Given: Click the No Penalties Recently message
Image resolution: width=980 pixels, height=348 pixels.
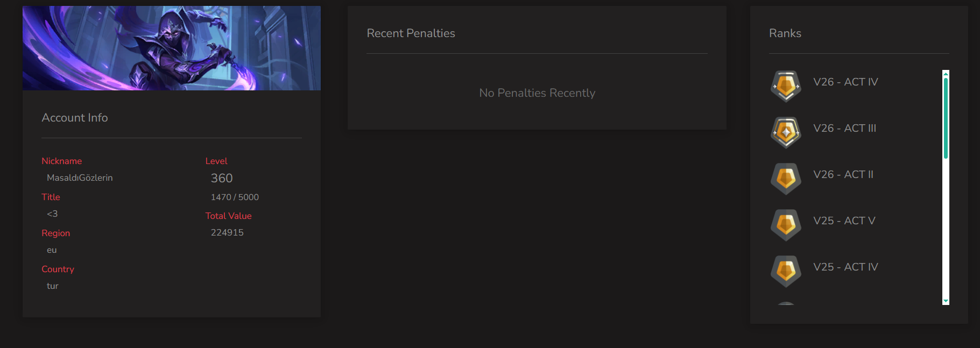Looking at the screenshot, I should tap(537, 93).
